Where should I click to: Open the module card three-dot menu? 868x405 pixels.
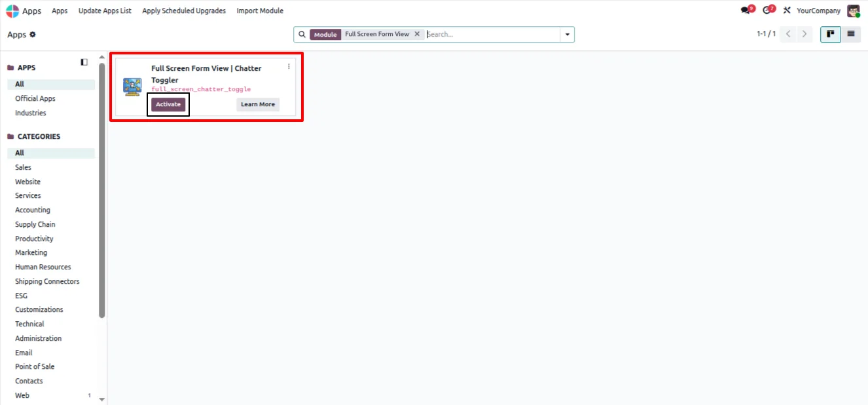pos(289,66)
